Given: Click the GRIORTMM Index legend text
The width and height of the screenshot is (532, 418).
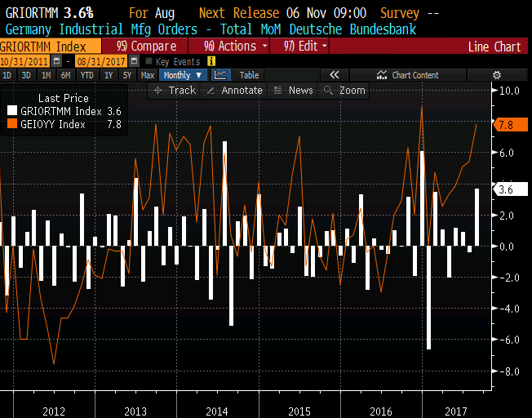Looking at the screenshot, I should [61, 111].
